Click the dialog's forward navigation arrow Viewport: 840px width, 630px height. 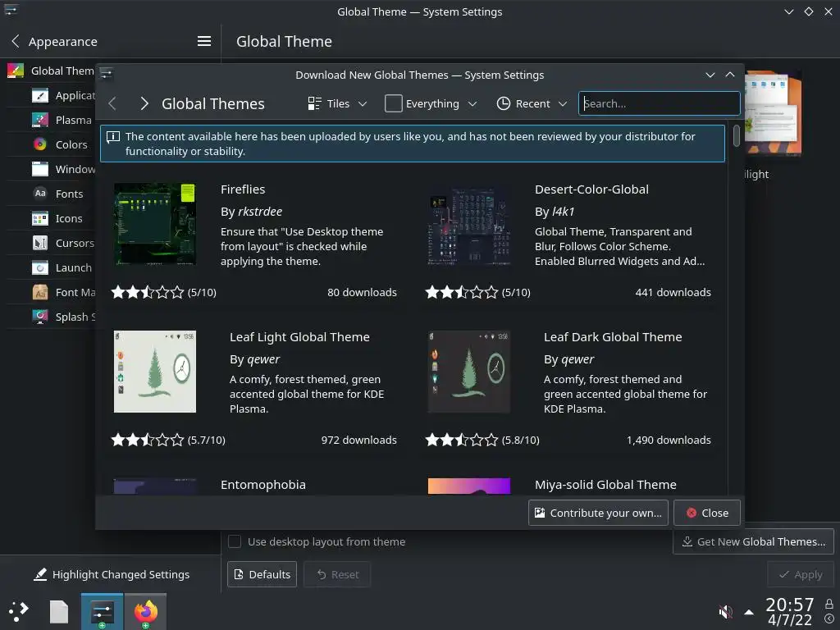(x=144, y=103)
